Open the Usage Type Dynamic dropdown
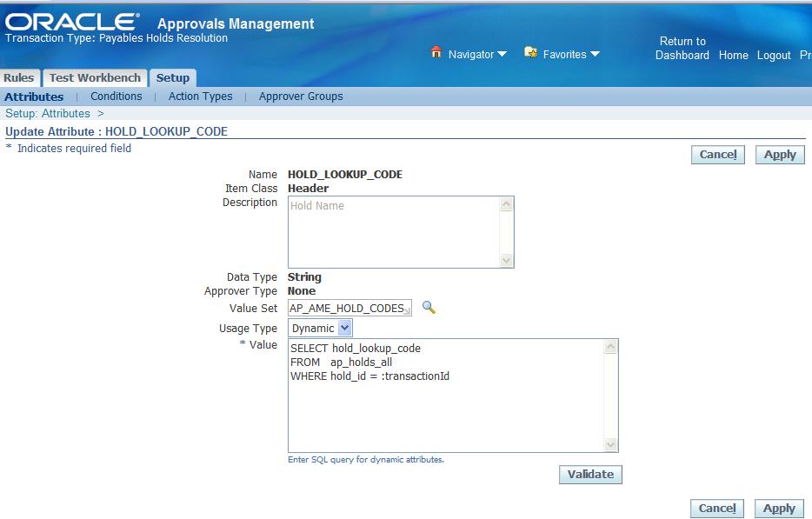 [x=320, y=328]
